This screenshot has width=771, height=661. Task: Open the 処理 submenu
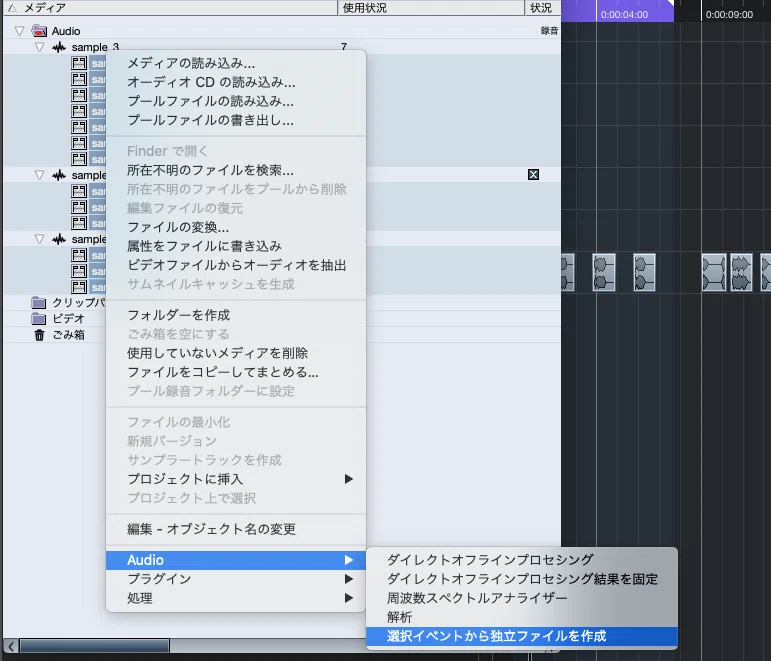(x=236, y=598)
